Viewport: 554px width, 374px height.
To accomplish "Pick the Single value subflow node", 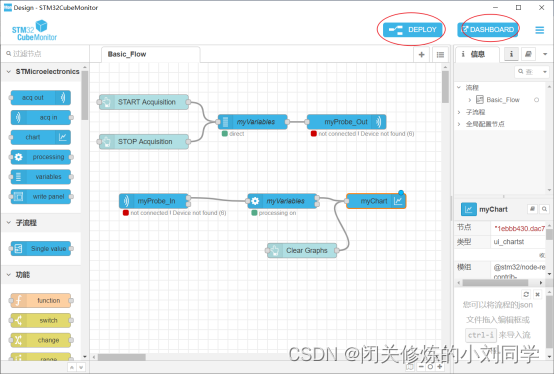I will pos(40,249).
